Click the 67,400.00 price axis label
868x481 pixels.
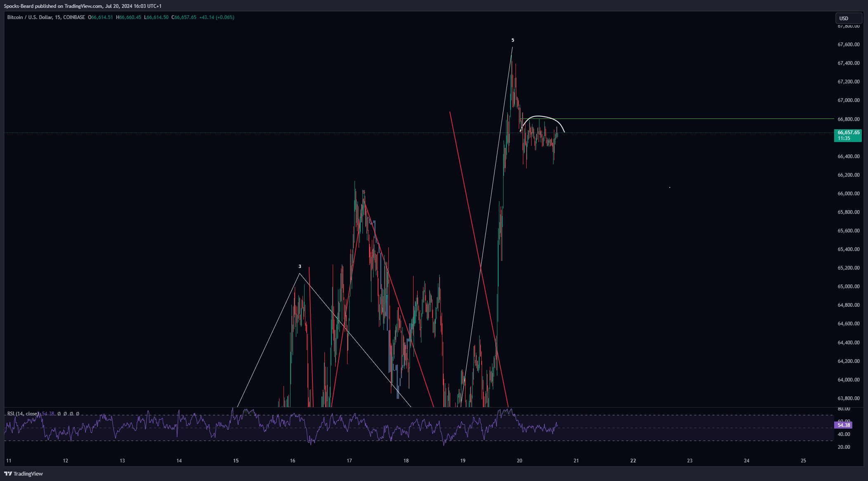849,63
